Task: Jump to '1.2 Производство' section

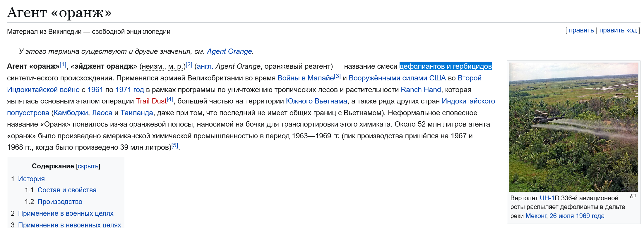Action: 60,202
